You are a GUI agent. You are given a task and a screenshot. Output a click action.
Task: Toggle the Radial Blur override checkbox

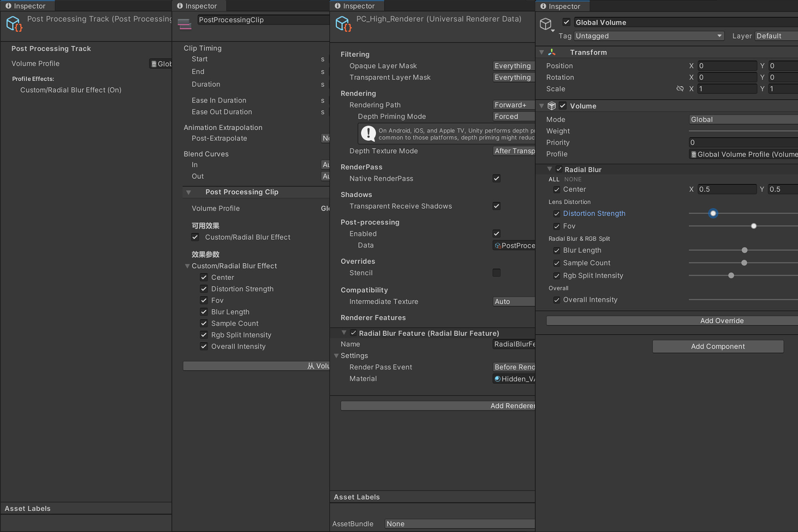pyautogui.click(x=559, y=169)
